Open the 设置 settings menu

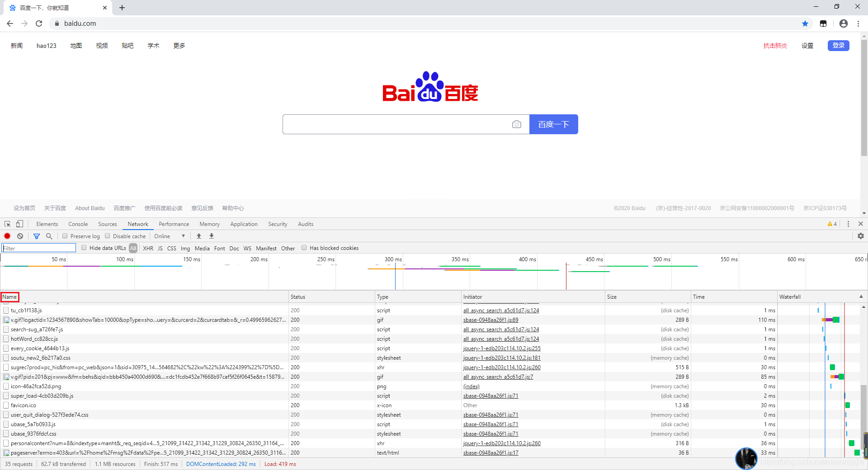[x=807, y=46]
